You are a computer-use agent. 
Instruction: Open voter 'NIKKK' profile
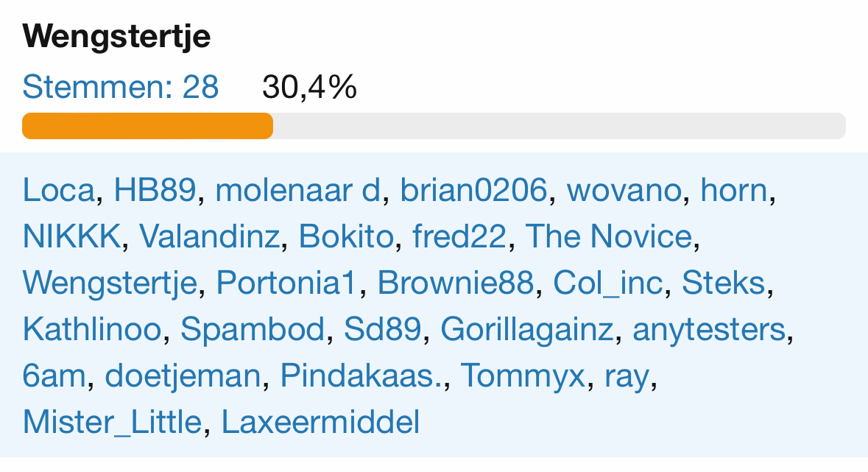point(71,236)
